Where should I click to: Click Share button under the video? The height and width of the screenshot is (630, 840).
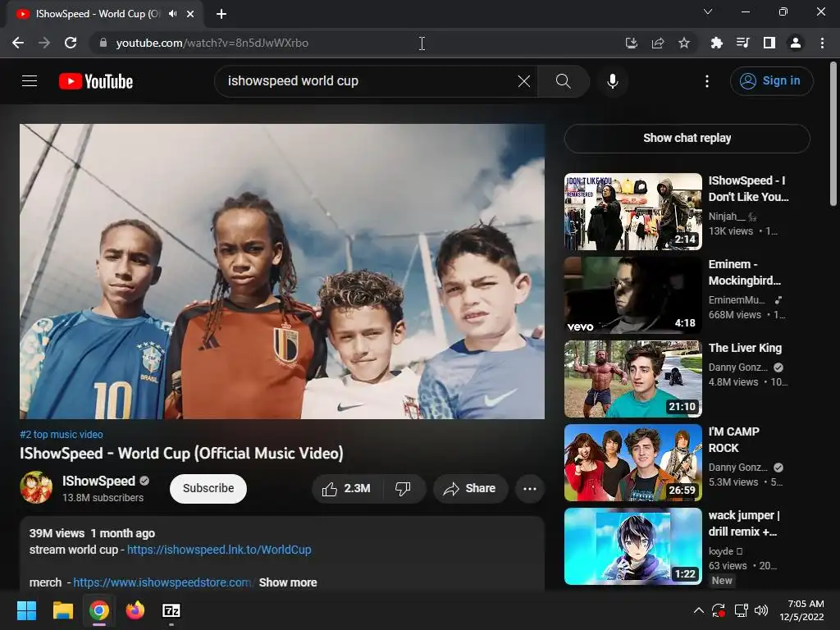coord(470,489)
